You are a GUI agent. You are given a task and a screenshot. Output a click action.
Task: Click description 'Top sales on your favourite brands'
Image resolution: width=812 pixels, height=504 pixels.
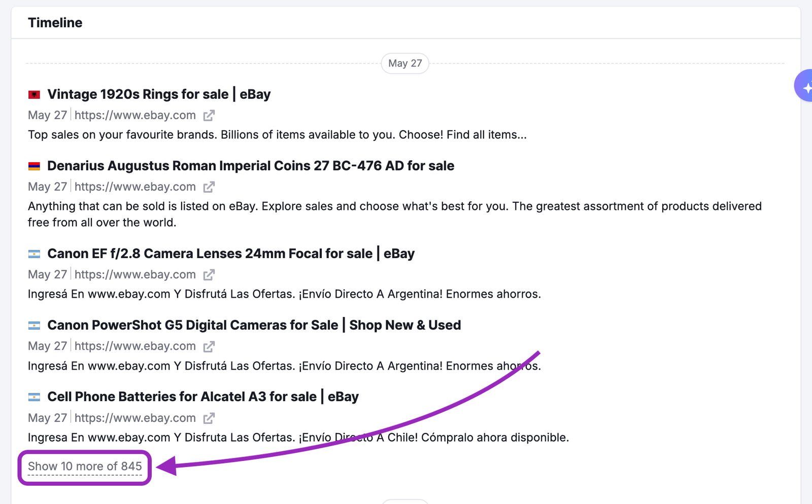point(277,135)
